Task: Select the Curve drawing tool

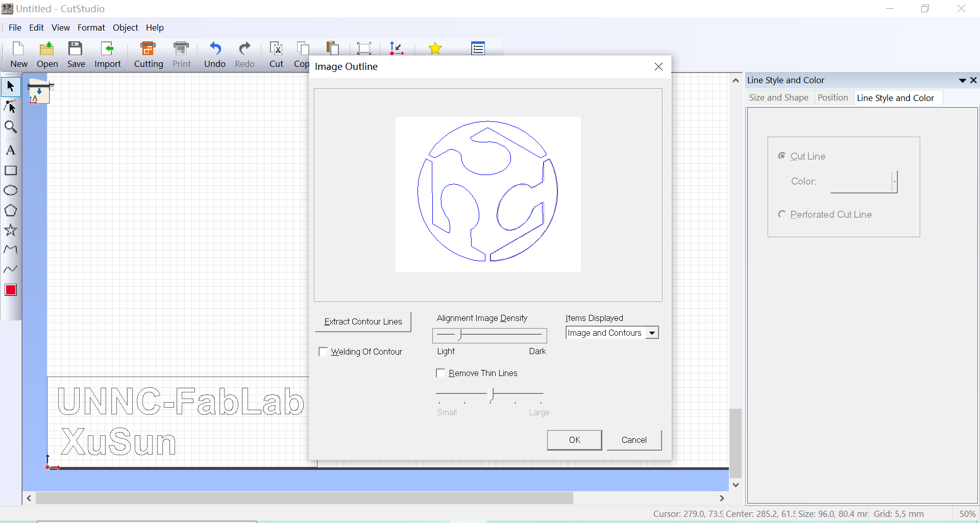Action: click(11, 269)
